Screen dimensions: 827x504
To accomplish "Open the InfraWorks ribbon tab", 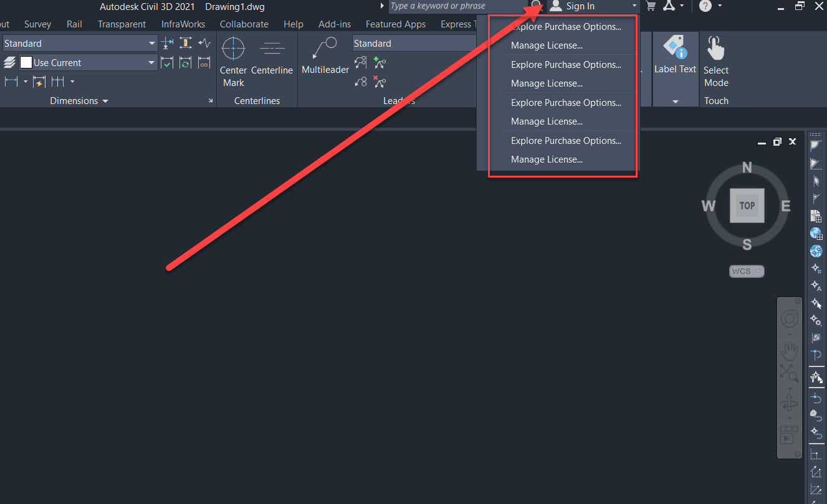I will pos(183,24).
